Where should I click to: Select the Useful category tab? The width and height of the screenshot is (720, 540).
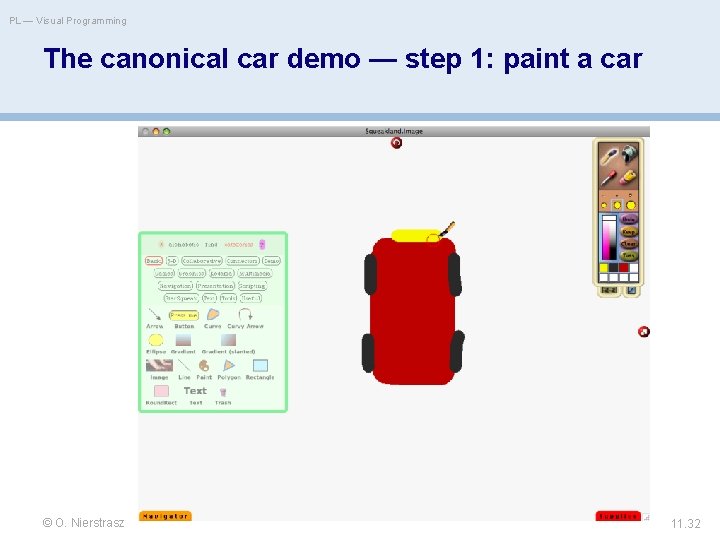point(251,298)
